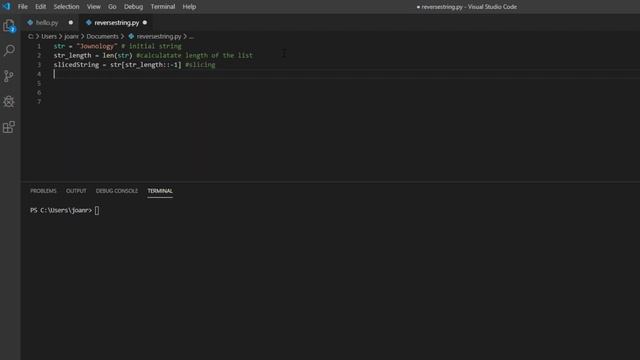640x360 pixels.
Task: Open the Terminal menu
Action: pos(163,7)
